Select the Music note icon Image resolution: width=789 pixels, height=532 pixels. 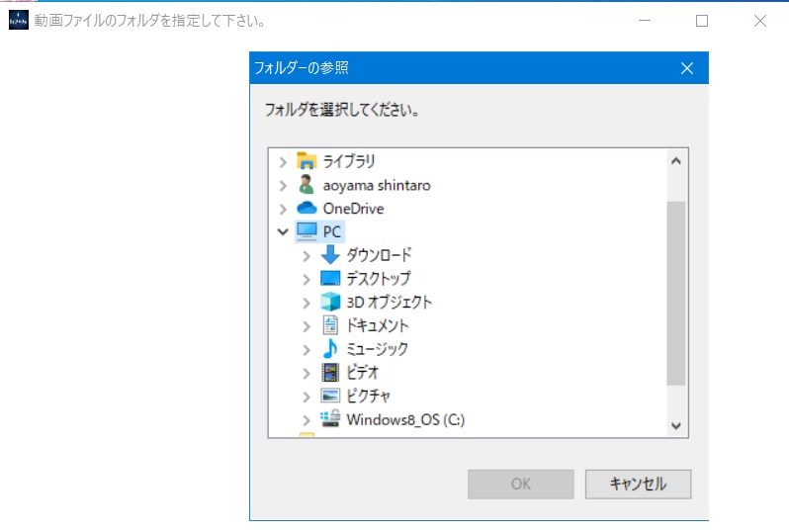(330, 349)
